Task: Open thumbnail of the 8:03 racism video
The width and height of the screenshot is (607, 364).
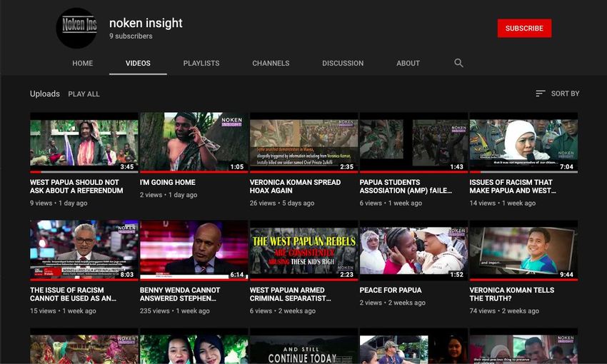Action: 84,251
